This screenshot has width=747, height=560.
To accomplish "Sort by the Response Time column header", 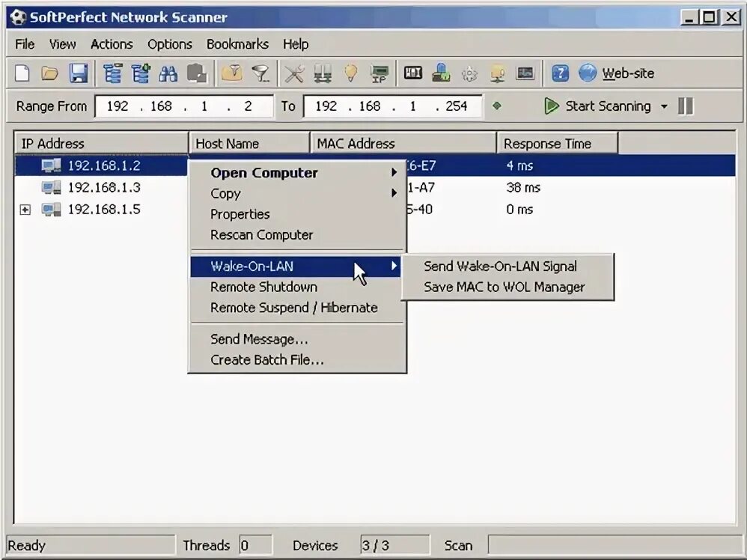I will pos(558,144).
